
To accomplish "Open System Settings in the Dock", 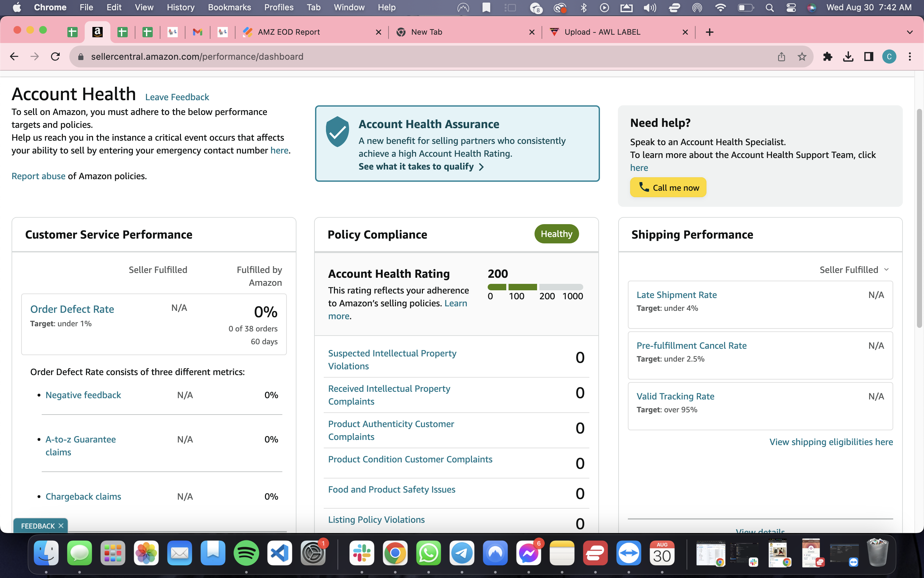I will (x=313, y=553).
